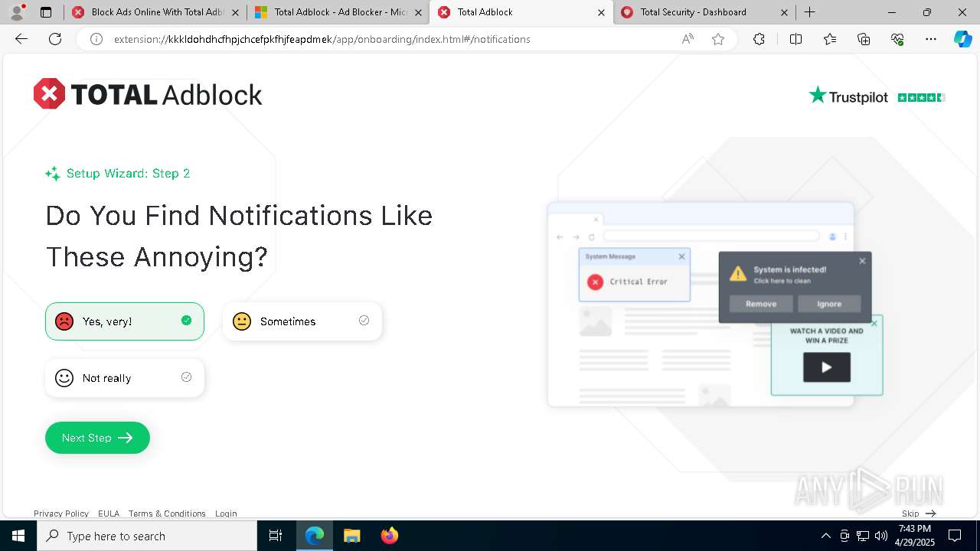Open the browser profile icon

tap(17, 12)
